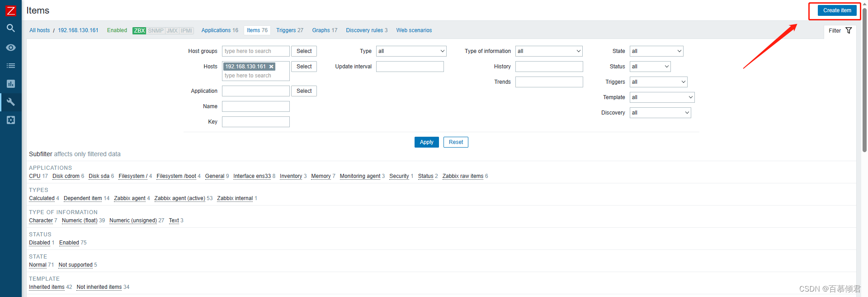Filter by Zabbix agent (active) type
868x297 pixels.
pyautogui.click(x=180, y=198)
